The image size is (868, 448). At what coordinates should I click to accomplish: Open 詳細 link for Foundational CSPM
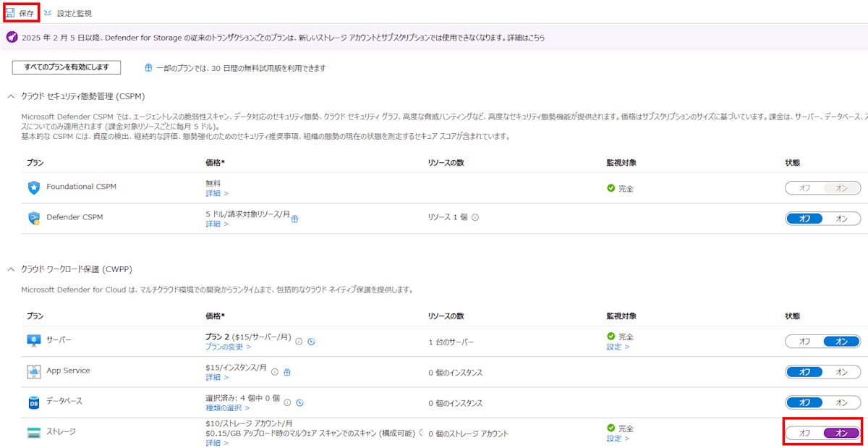click(217, 193)
